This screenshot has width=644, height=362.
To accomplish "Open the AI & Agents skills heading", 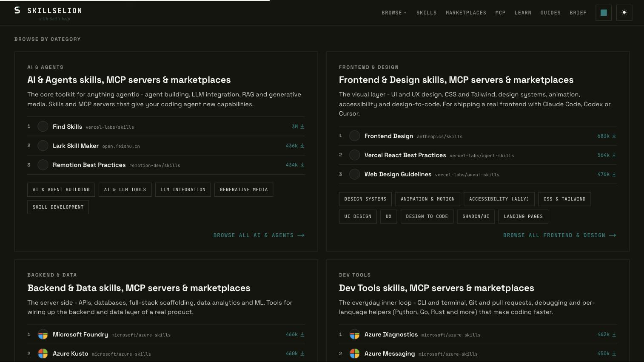I will [x=129, y=80].
